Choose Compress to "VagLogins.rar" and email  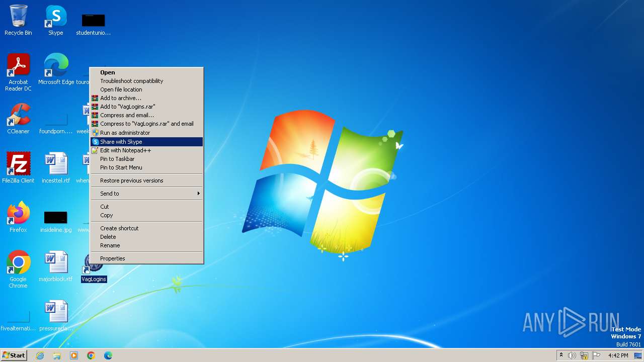[x=146, y=124]
